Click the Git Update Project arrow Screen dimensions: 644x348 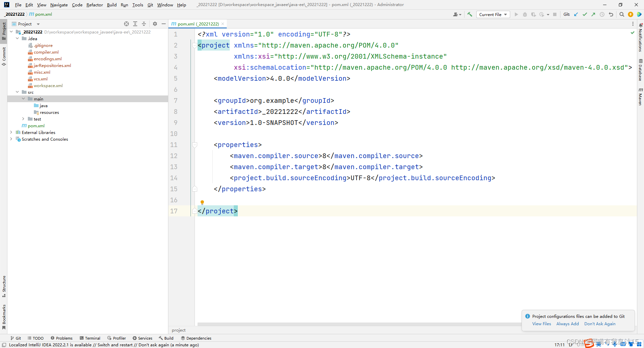coord(576,14)
